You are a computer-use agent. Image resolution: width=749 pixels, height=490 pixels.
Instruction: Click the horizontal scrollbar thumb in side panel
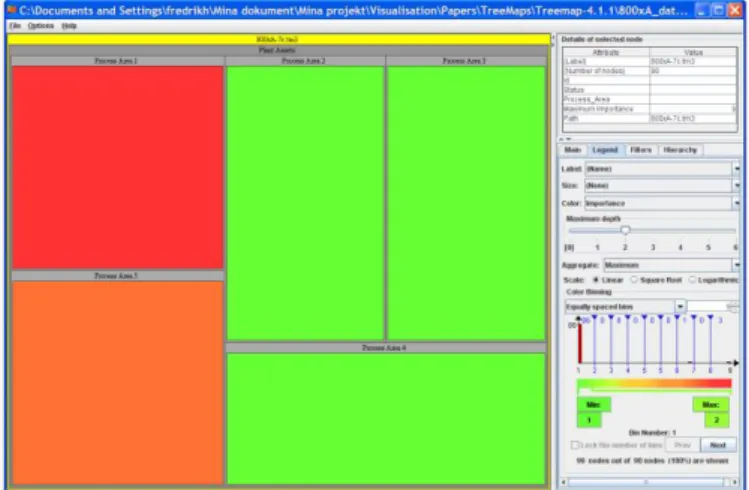646,482
